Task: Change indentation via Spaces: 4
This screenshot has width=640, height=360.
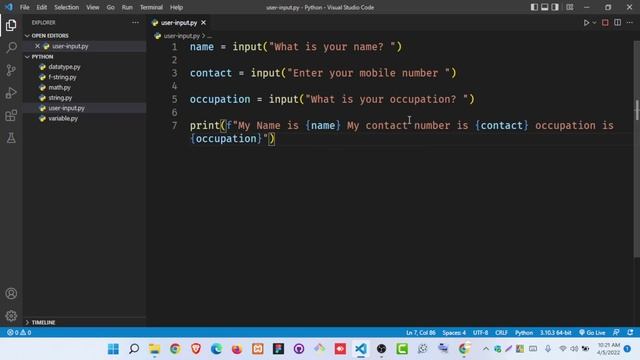Action: pyautogui.click(x=454, y=333)
